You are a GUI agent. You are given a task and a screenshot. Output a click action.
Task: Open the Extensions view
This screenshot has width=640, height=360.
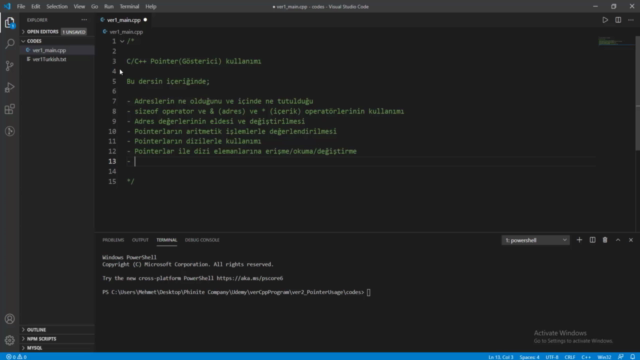tap(10, 109)
